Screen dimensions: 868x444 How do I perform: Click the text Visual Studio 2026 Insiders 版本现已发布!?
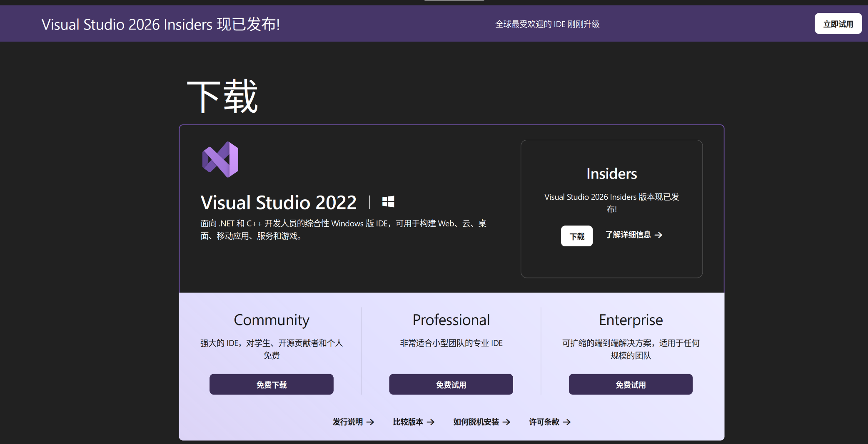[611, 203]
